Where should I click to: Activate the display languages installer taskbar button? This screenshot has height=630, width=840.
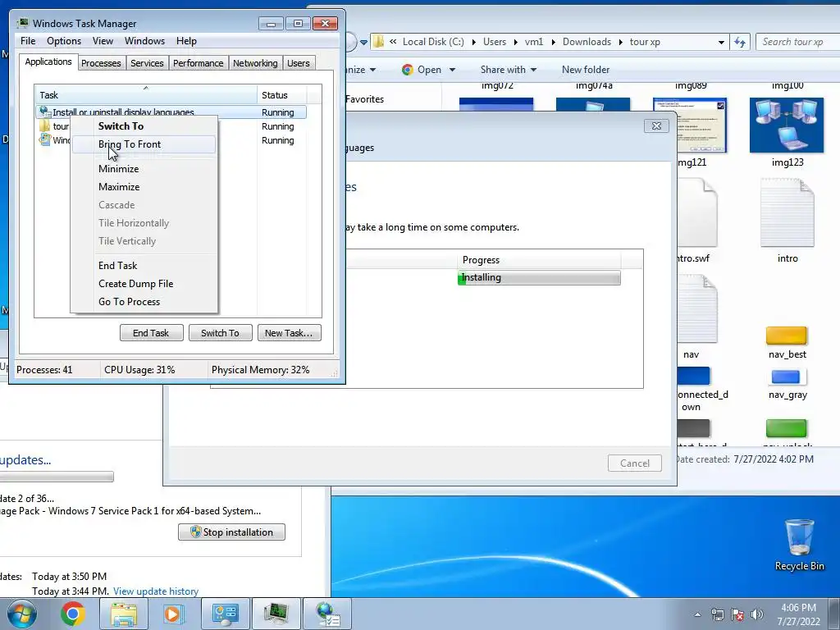coord(327,614)
